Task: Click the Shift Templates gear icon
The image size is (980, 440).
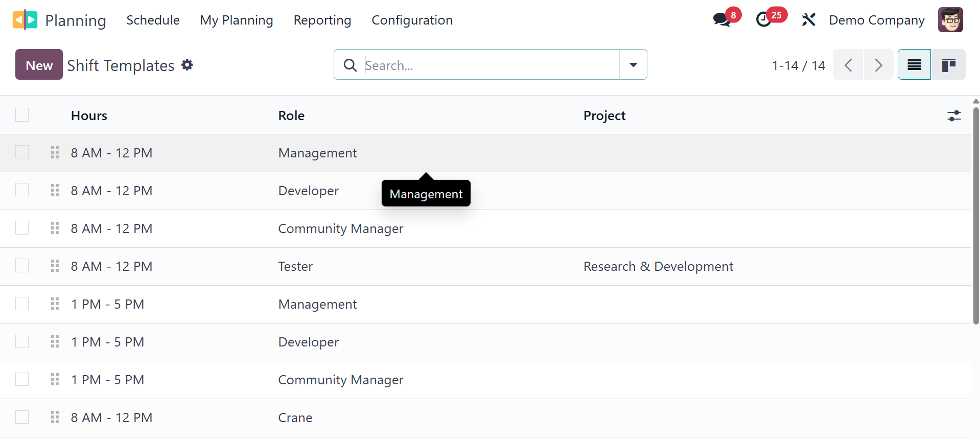Action: 188,65
